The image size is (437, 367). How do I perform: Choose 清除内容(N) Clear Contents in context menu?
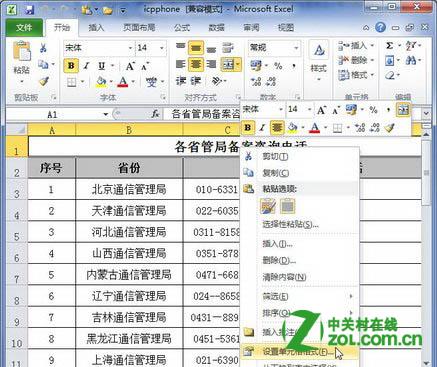coord(299,277)
